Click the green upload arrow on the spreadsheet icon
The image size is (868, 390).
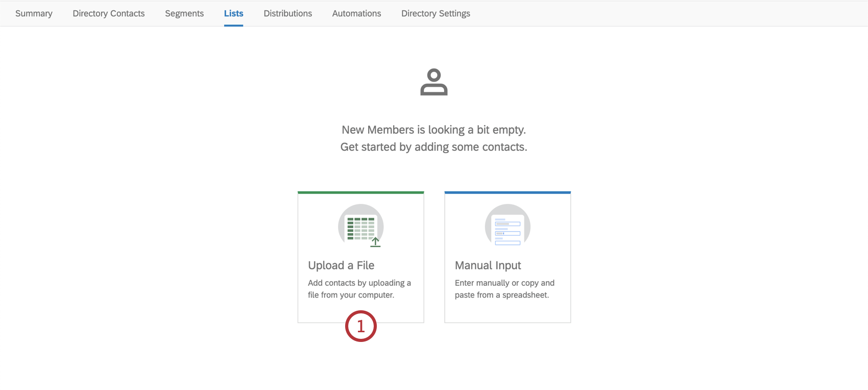(375, 242)
